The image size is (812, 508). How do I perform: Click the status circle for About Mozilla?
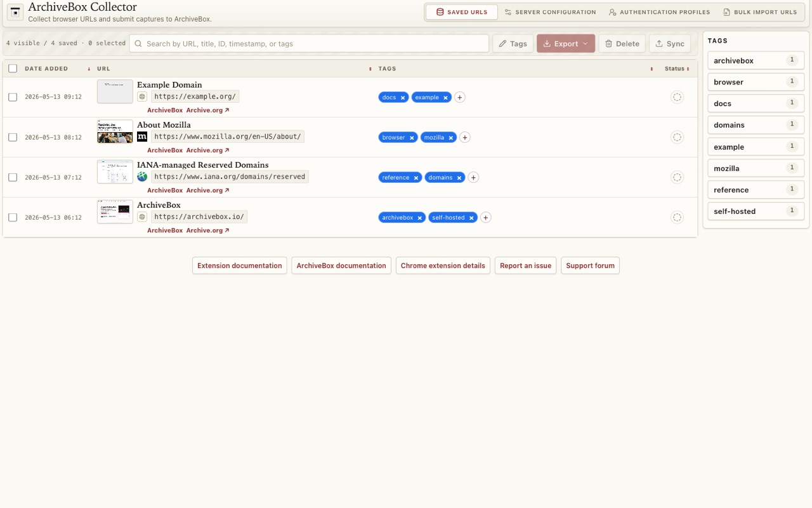[x=677, y=137]
